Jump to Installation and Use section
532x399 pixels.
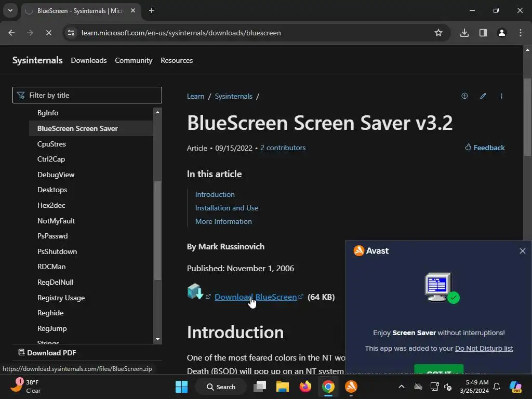227,208
